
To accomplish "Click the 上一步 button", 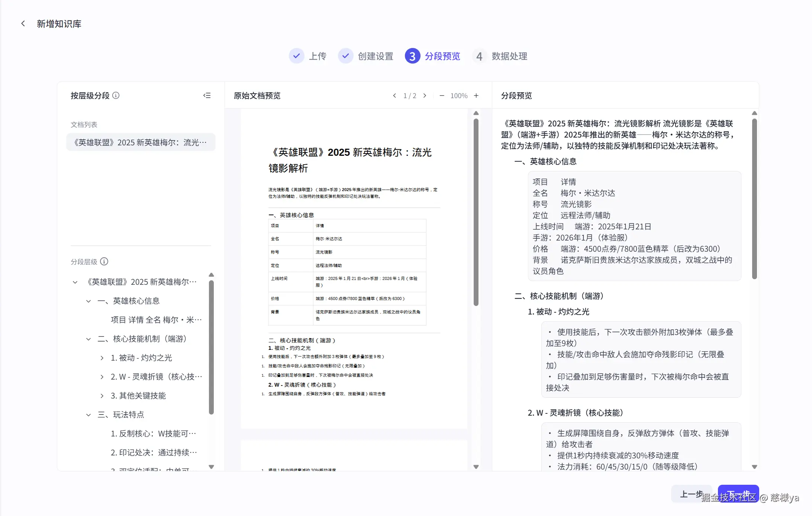I will (691, 494).
